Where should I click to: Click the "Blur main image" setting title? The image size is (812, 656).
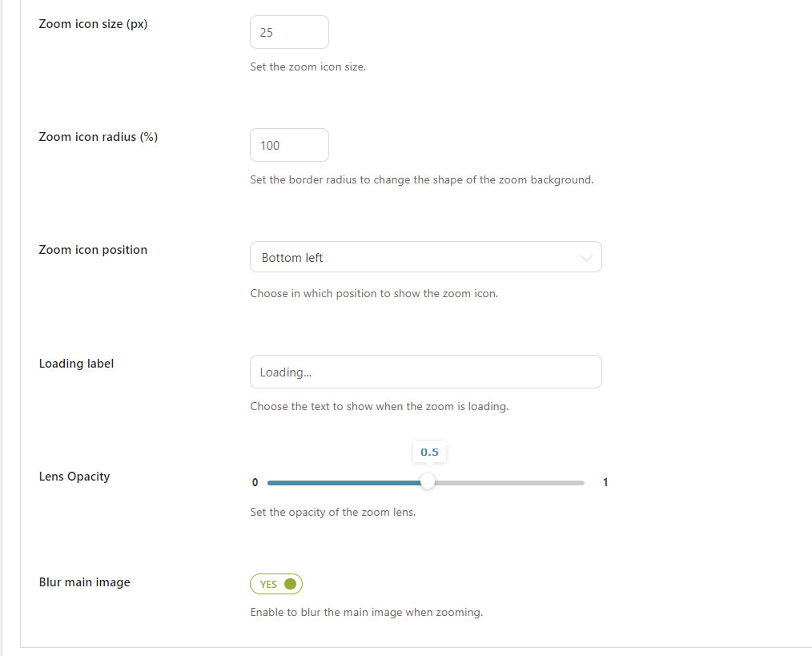[x=84, y=582]
